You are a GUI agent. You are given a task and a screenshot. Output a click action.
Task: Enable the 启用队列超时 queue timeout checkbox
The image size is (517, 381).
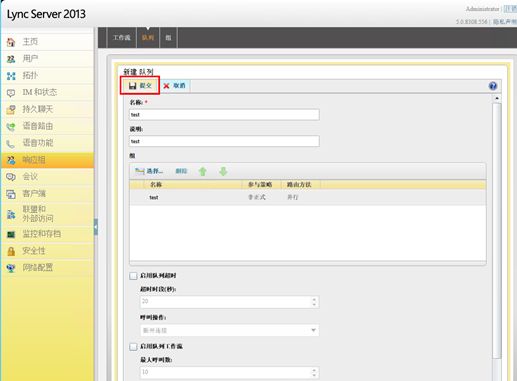[133, 276]
